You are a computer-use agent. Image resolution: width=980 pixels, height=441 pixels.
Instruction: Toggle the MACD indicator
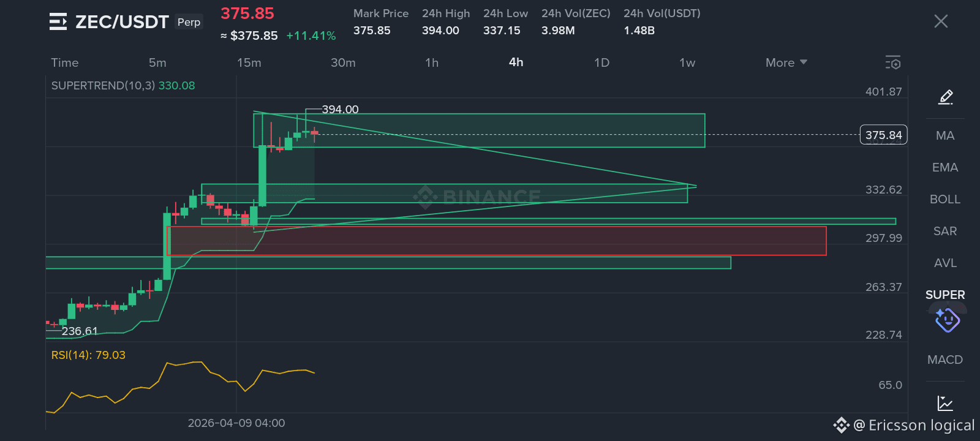click(x=945, y=360)
